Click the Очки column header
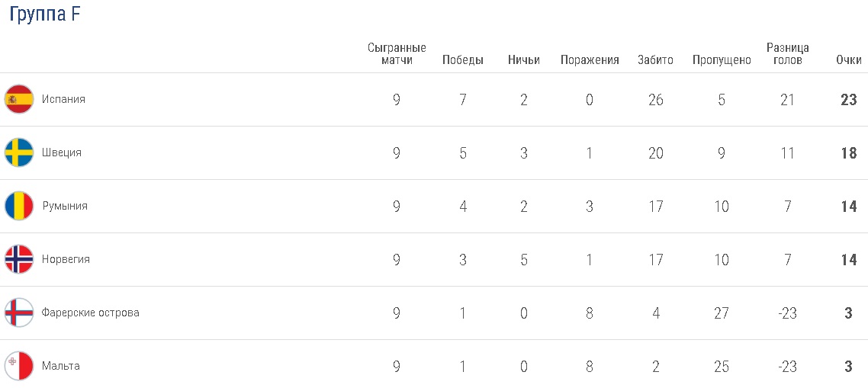 [x=848, y=60]
